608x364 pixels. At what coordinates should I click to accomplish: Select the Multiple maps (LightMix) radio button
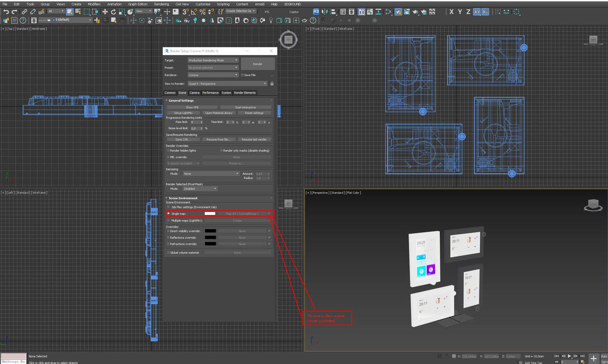coord(168,220)
